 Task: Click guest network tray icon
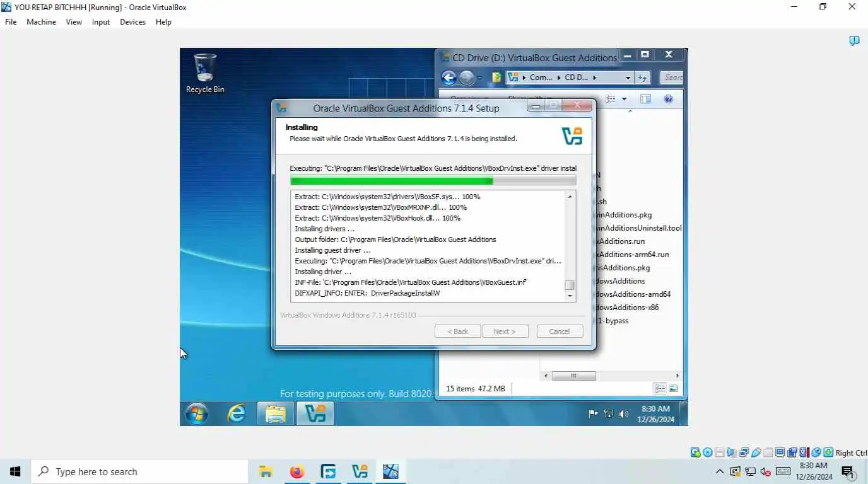609,414
